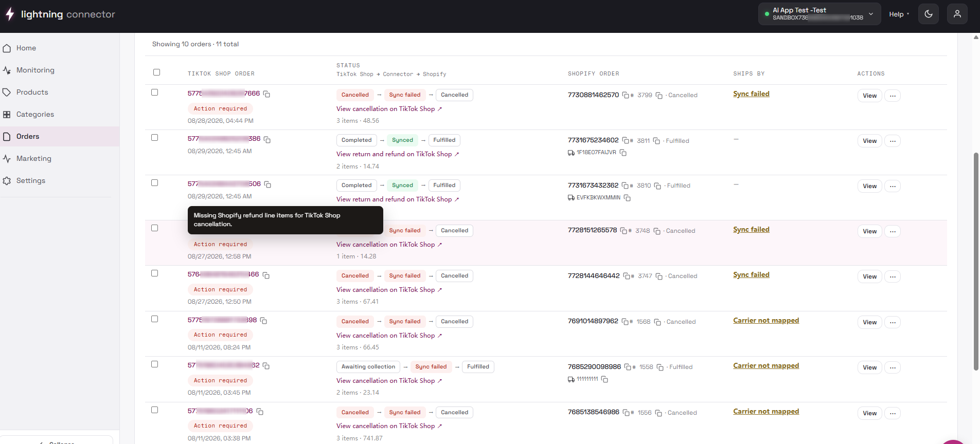Copy tracking number 111111111

(x=604, y=379)
